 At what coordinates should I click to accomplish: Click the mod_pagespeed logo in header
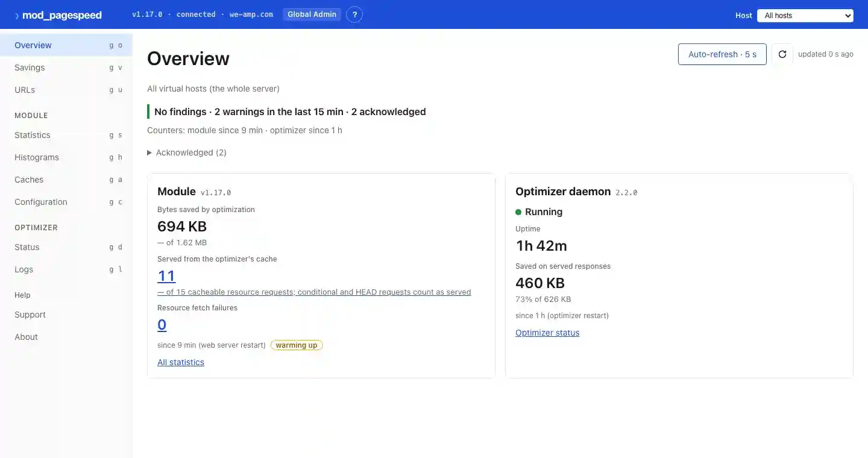click(x=58, y=15)
